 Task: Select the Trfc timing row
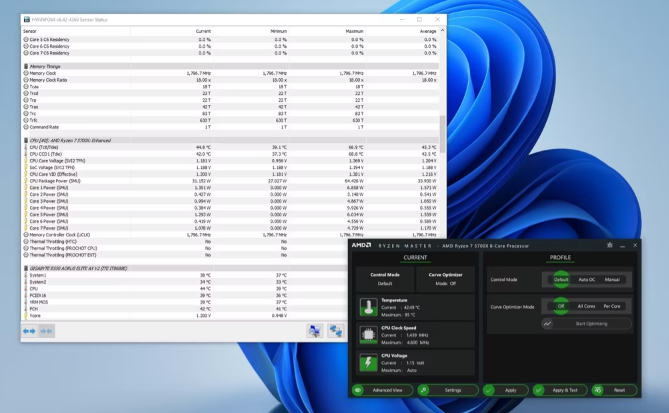230,120
